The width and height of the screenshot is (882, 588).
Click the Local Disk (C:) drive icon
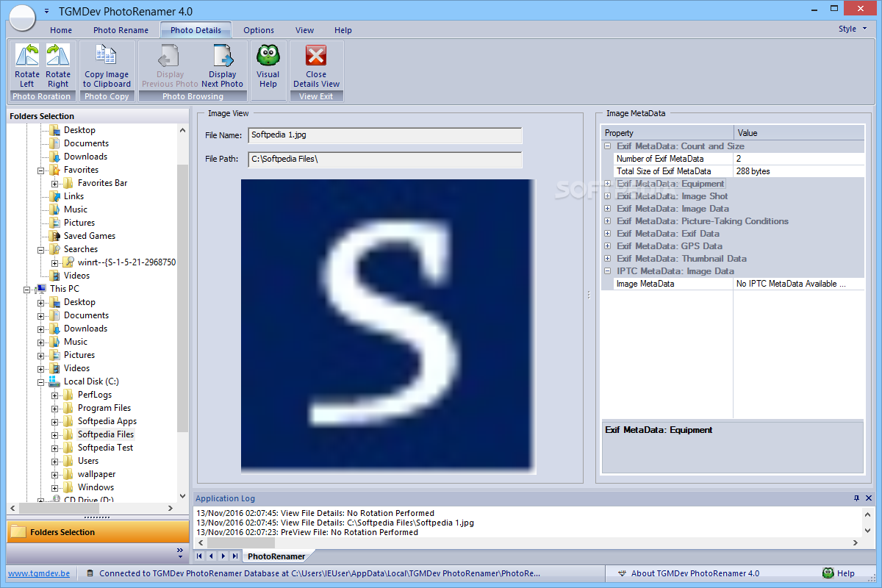(54, 381)
